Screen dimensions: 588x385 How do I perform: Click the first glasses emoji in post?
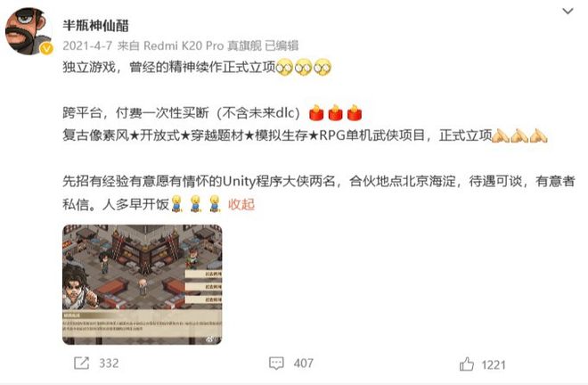284,68
